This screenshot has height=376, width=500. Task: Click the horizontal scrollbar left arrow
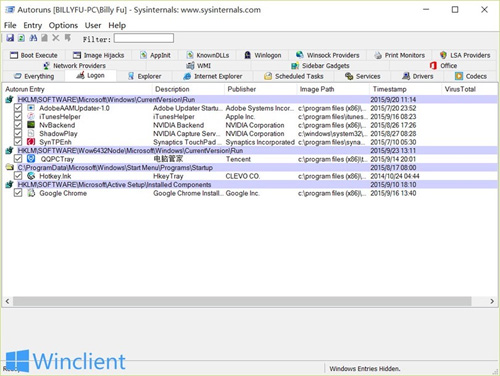(x=7, y=301)
